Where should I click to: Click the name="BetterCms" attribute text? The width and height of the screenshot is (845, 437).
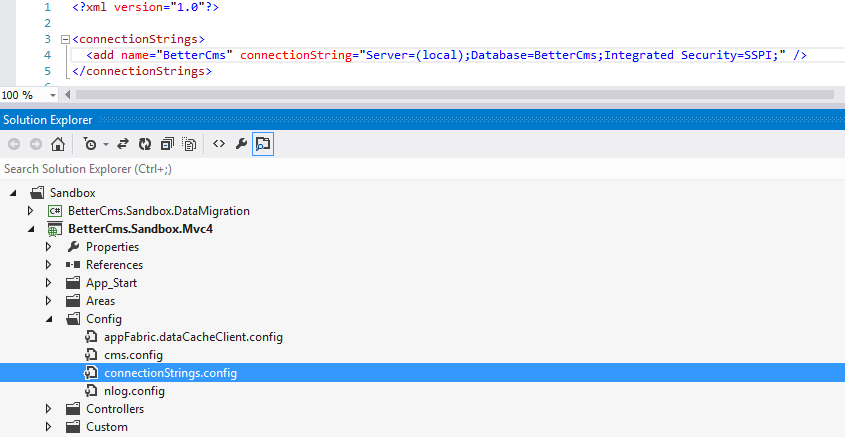coord(177,55)
